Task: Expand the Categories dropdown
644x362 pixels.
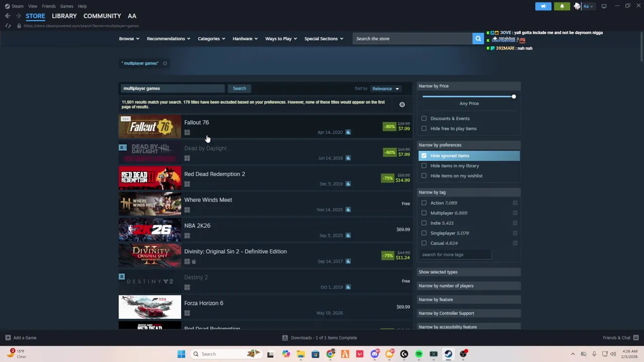Action: click(211, 39)
